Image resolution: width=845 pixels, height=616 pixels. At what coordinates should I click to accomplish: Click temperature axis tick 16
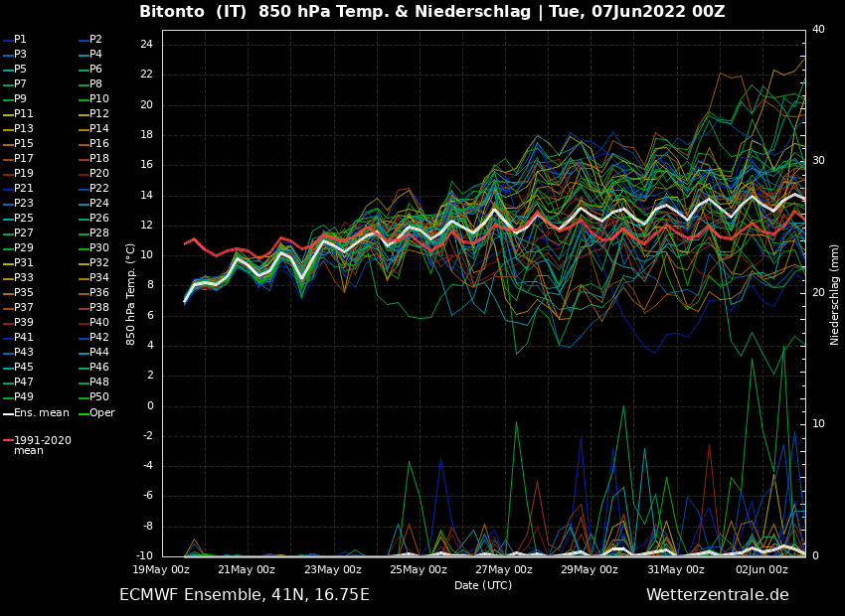[x=146, y=165]
